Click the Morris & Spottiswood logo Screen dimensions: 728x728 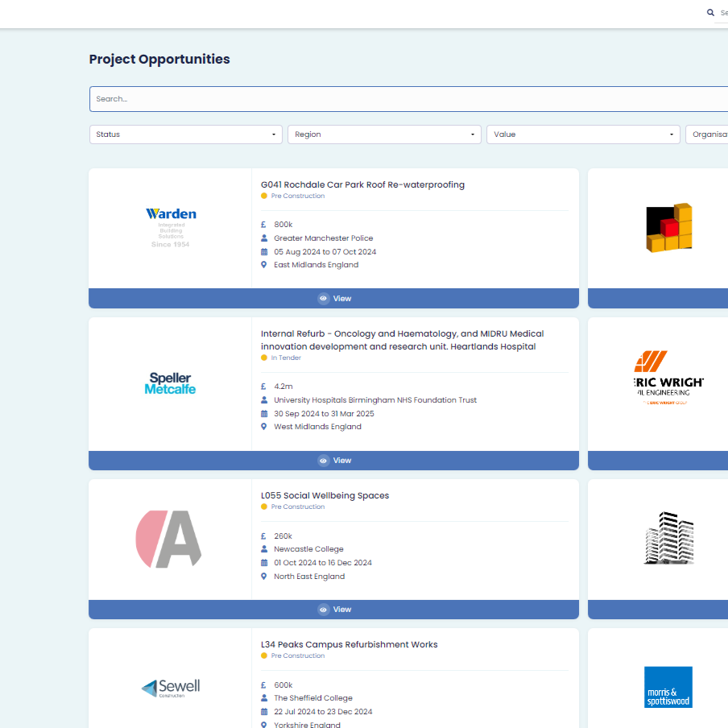click(x=668, y=687)
